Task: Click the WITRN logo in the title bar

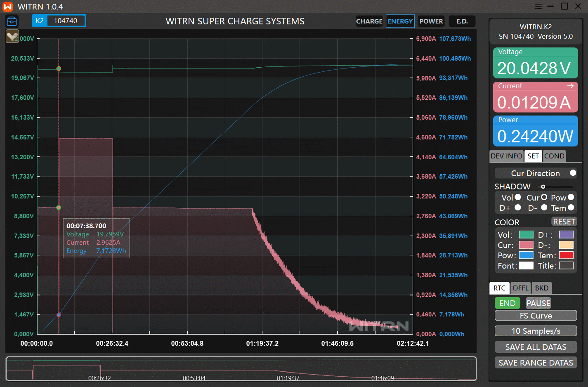Action: [x=8, y=7]
